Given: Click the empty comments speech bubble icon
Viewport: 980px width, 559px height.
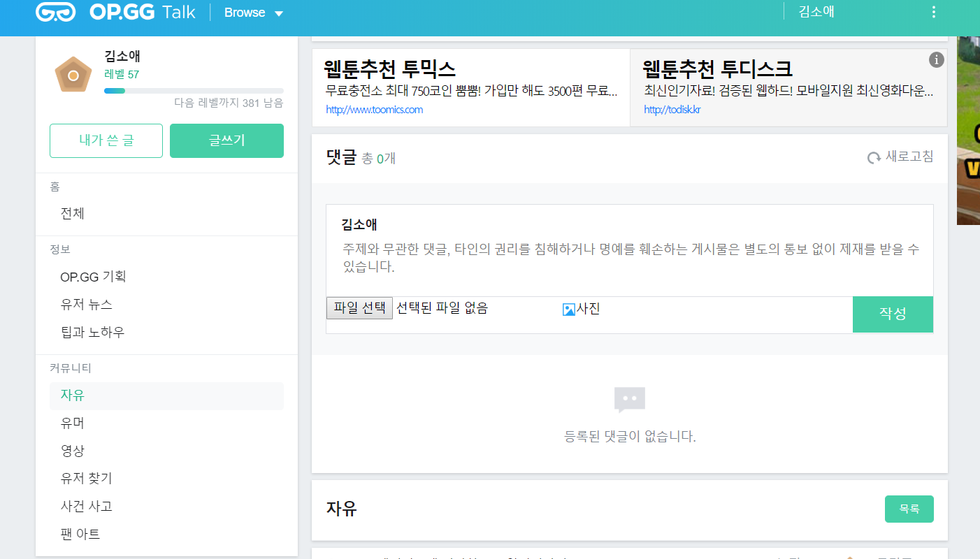Looking at the screenshot, I should 629,400.
